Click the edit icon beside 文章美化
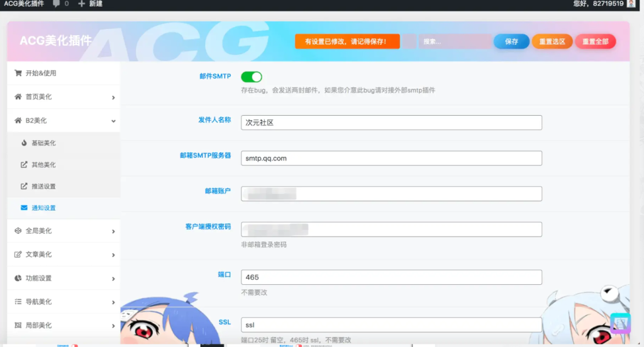 click(x=18, y=255)
